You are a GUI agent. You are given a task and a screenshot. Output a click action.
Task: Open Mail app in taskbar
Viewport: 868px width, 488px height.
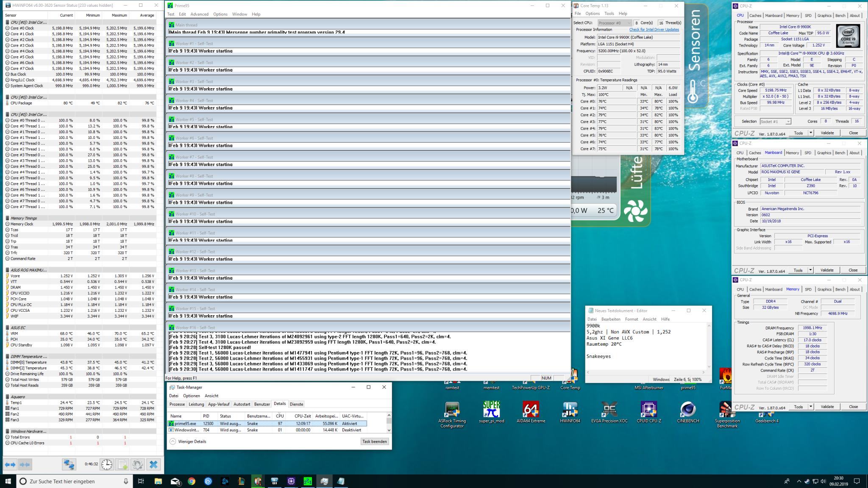coord(175,481)
